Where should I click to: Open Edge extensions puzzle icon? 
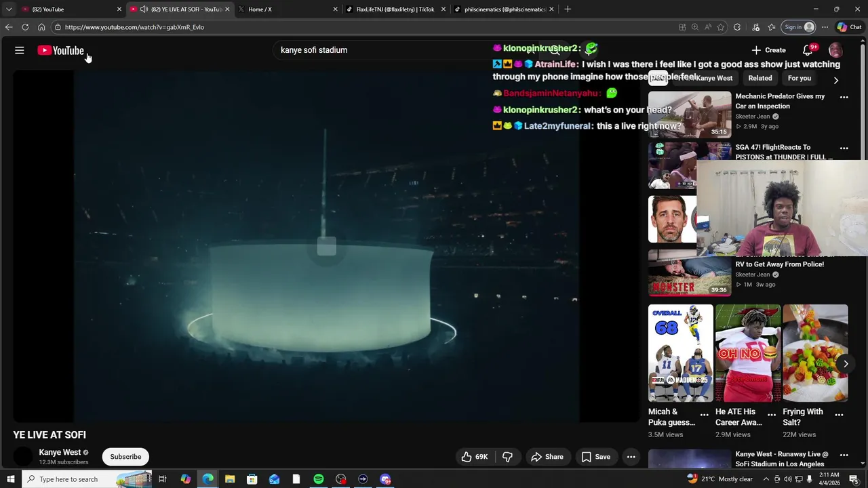(737, 27)
